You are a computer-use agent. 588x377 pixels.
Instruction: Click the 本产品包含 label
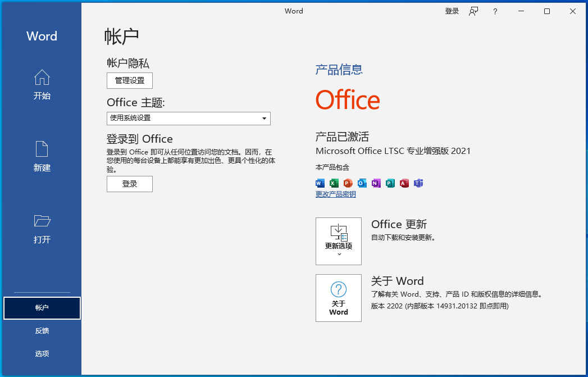click(332, 167)
